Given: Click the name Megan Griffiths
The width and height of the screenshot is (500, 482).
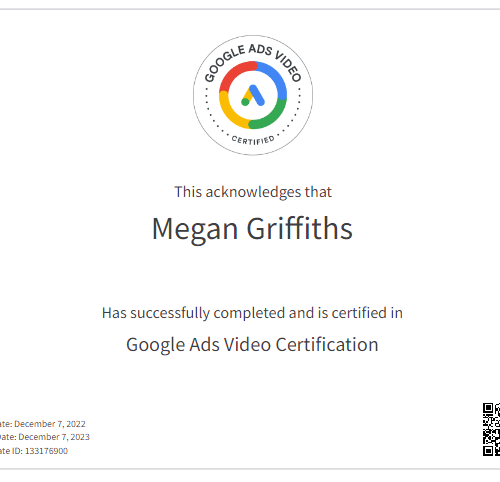Looking at the screenshot, I should [x=252, y=229].
